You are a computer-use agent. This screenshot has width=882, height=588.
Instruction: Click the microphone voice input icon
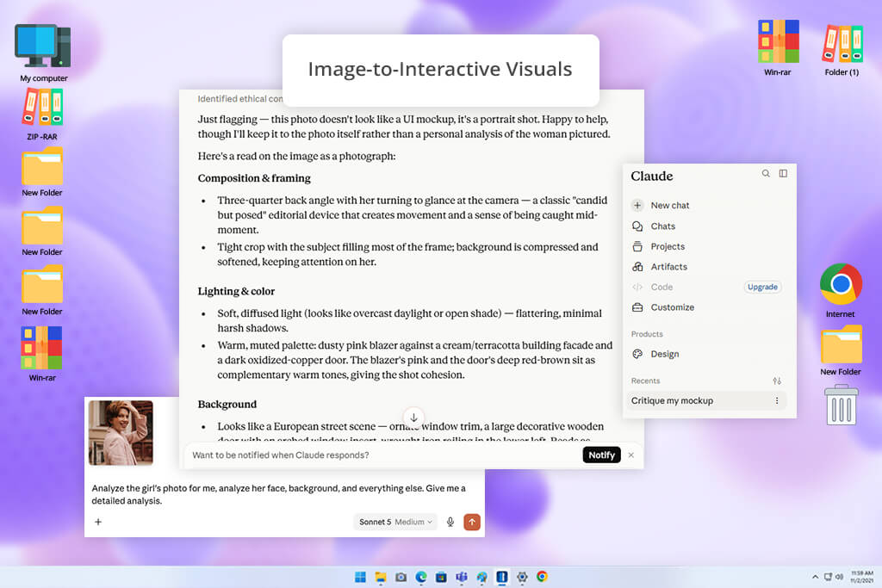click(450, 522)
